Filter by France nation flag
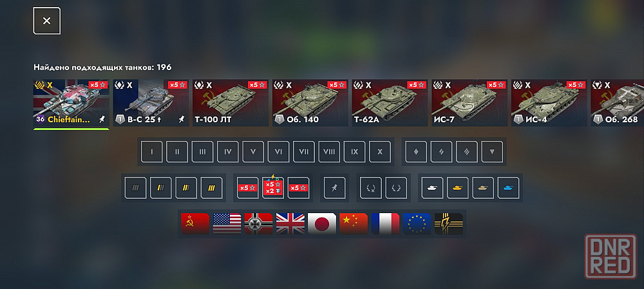Image resolution: width=644 pixels, height=289 pixels. click(x=385, y=224)
